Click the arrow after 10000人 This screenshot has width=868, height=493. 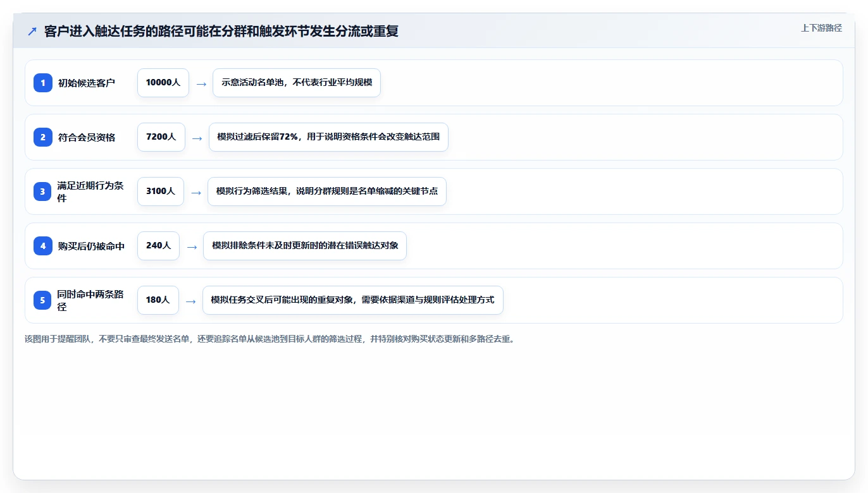[201, 84]
